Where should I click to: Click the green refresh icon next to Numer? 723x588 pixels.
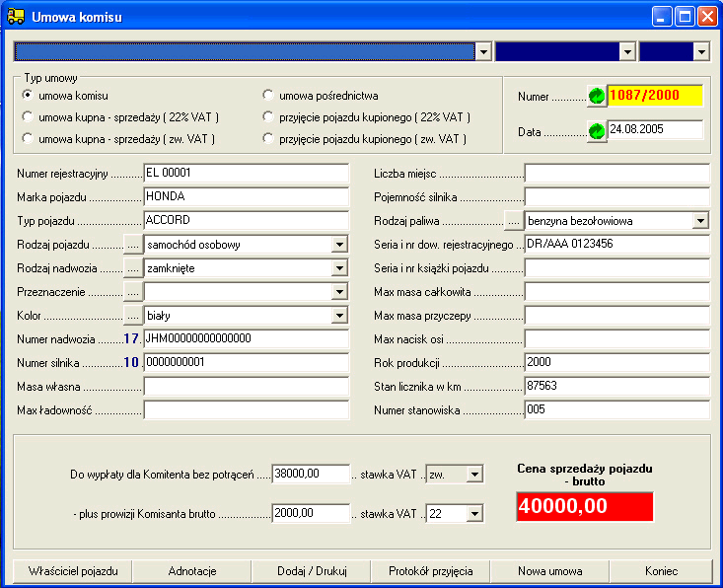597,96
